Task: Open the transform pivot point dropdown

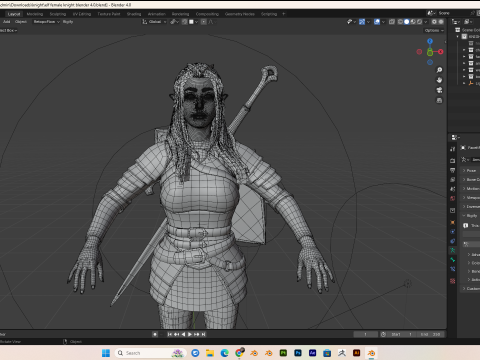Action: (174, 22)
